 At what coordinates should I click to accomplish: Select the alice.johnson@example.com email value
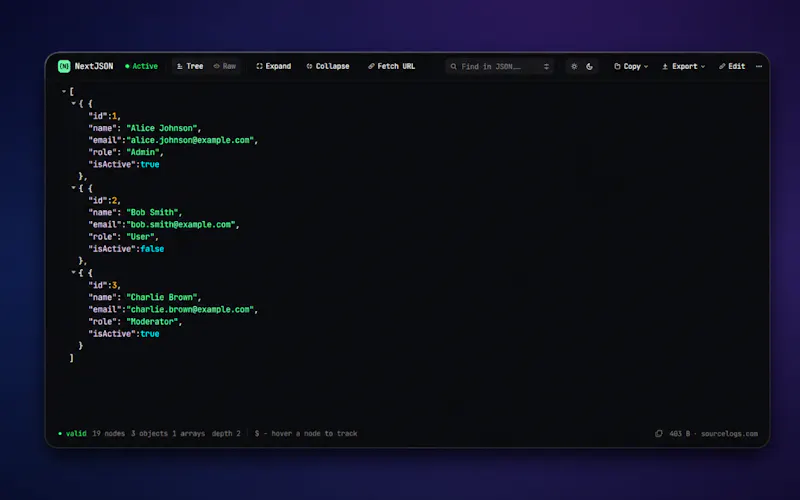(190, 140)
